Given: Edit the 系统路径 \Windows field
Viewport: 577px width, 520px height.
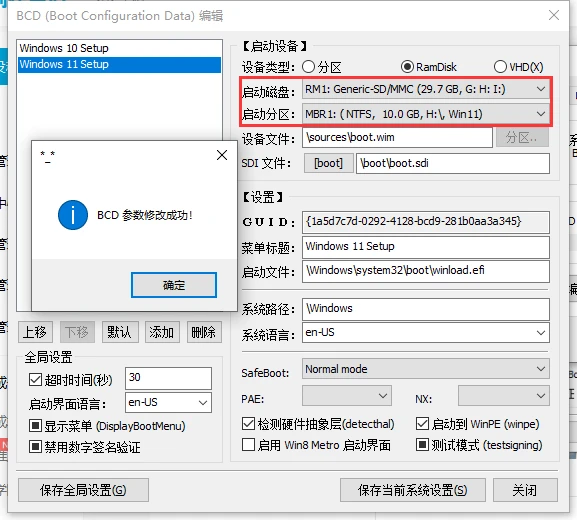Looking at the screenshot, I should coord(426,309).
